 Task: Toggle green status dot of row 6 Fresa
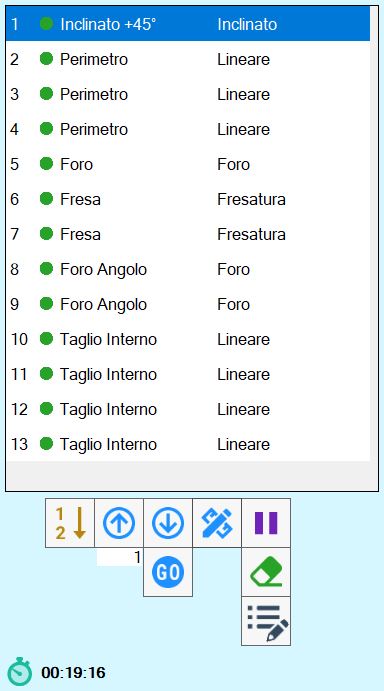point(46,199)
